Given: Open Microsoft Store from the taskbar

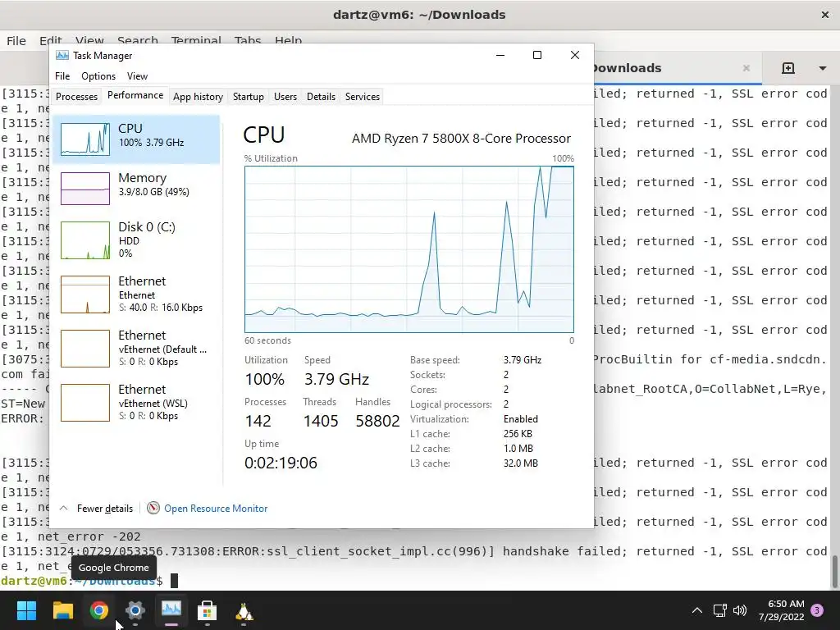Looking at the screenshot, I should (208, 610).
